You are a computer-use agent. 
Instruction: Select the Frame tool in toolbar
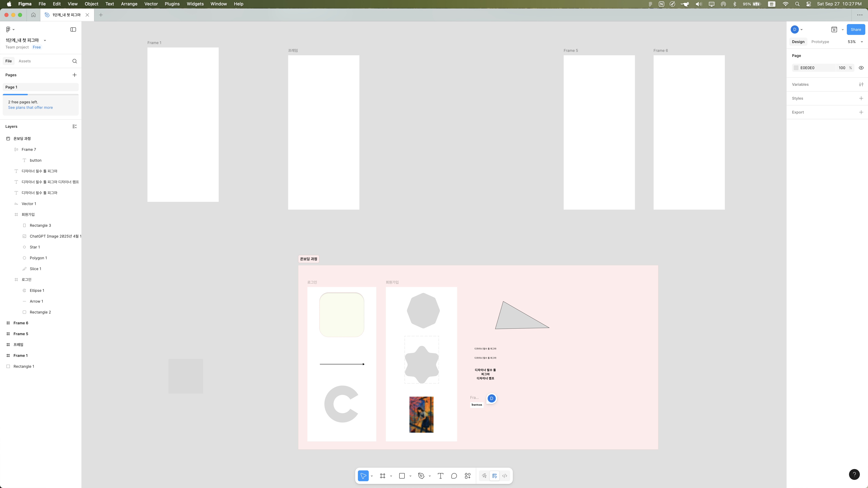coord(382,476)
